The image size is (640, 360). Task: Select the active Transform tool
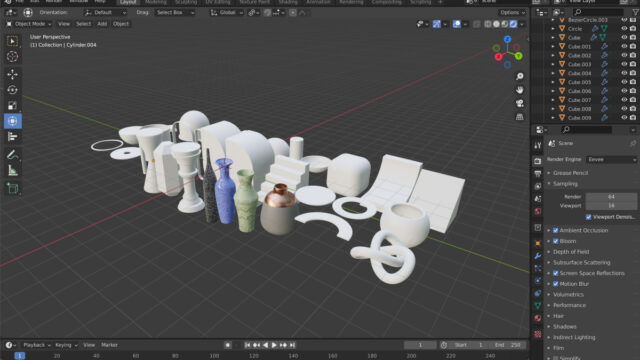click(x=12, y=121)
